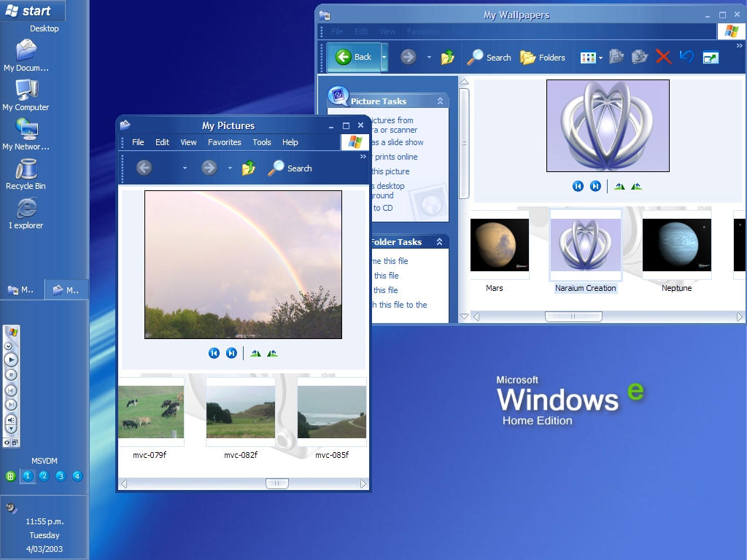The image size is (747, 560).
Task: Delete selected wallpaper with the red X
Action: 662,57
